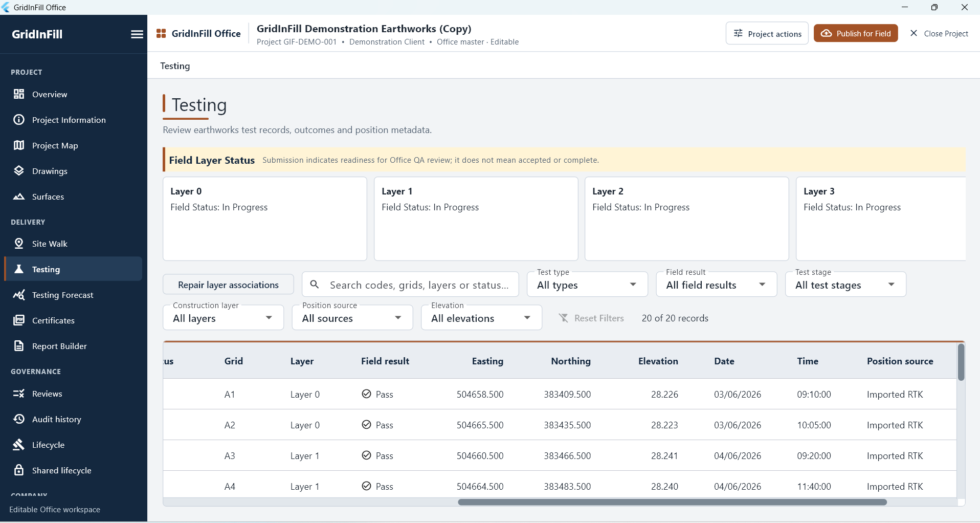980x523 pixels.
Task: Click the Project Information info icon
Action: (x=19, y=120)
